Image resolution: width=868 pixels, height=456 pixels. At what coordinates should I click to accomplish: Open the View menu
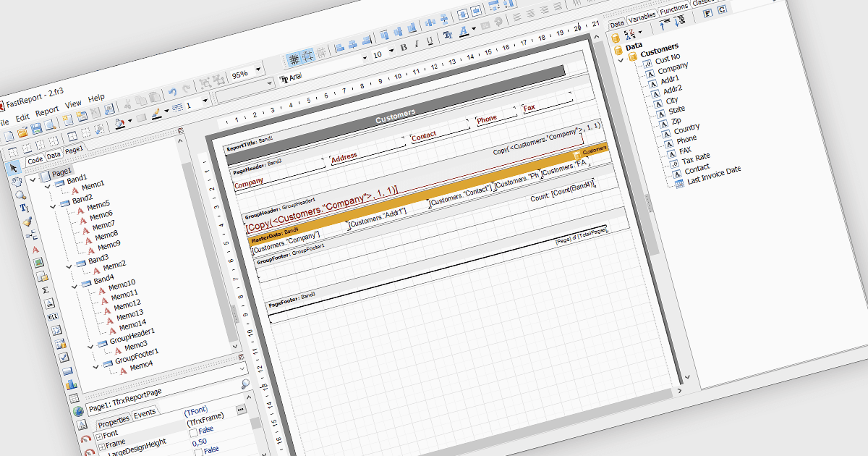[x=73, y=105]
